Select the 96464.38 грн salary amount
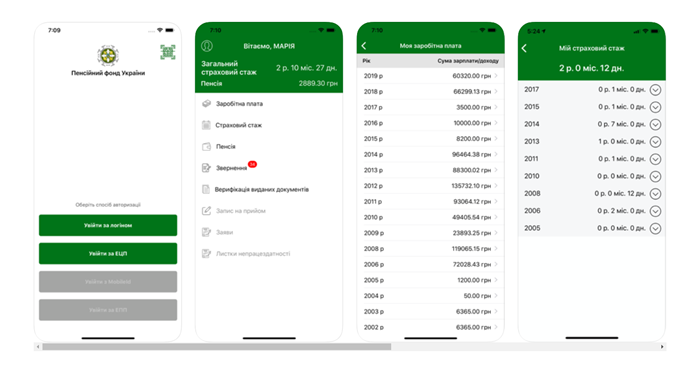This screenshot has height=365, width=688. [472, 154]
